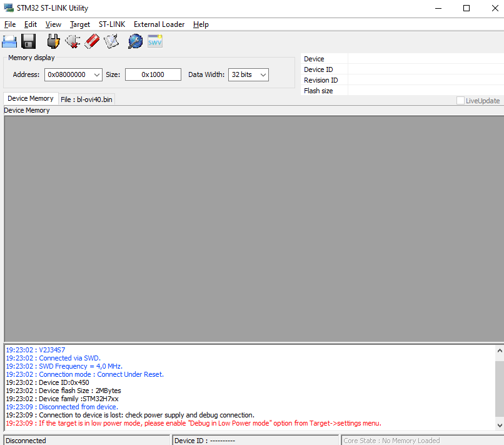Image resolution: width=504 pixels, height=445 pixels.
Task: Switch to the File : bl-ovi40.bin tab
Action: coord(86,100)
